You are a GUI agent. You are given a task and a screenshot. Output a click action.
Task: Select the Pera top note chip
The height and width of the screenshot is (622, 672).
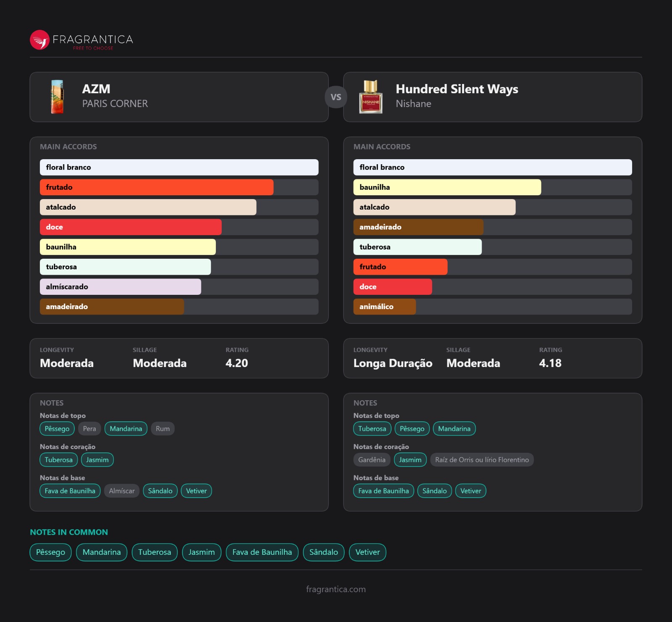[x=89, y=429]
